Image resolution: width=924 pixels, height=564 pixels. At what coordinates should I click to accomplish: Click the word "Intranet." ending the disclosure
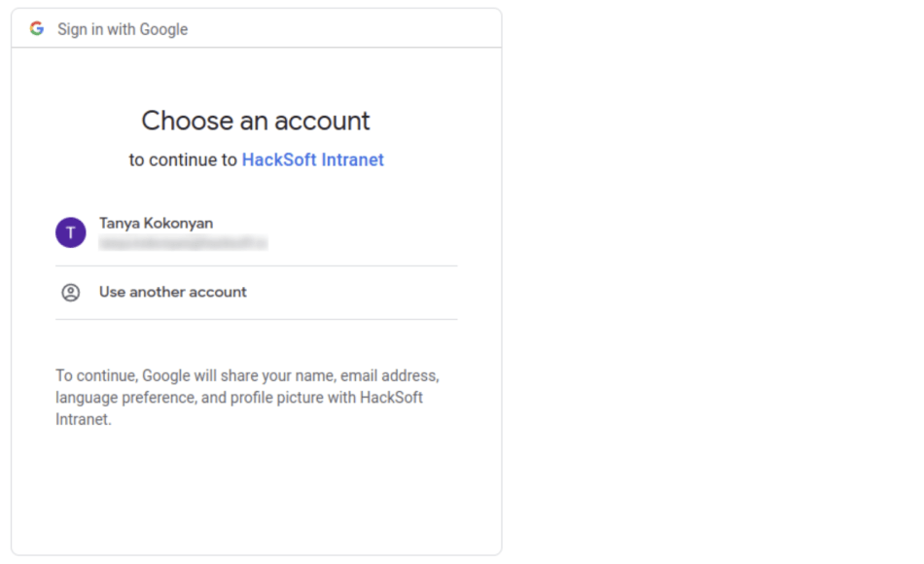(84, 420)
